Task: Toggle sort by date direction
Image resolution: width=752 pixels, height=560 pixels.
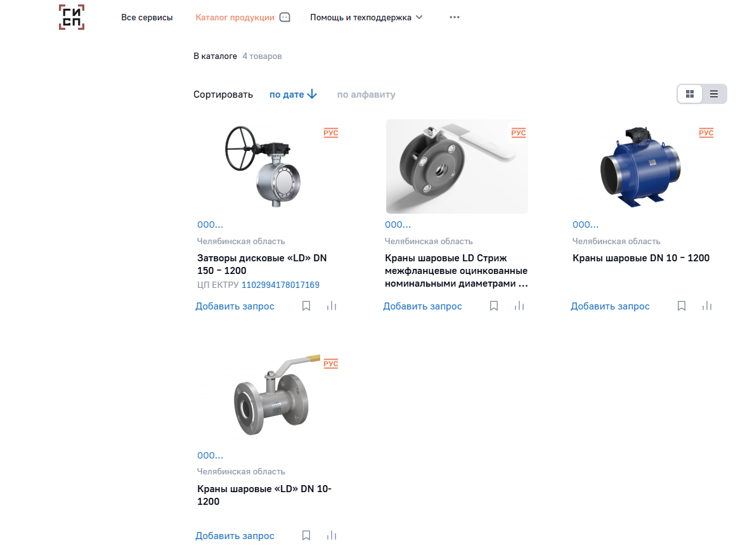Action: click(x=293, y=94)
